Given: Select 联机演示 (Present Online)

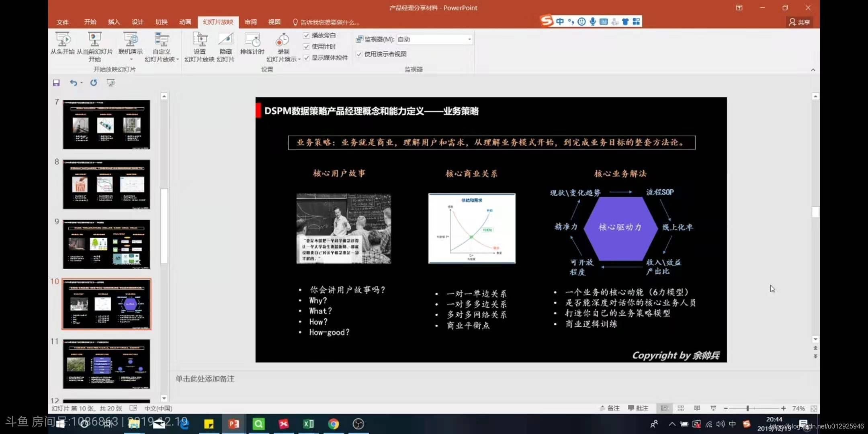Looking at the screenshot, I should 130,42.
